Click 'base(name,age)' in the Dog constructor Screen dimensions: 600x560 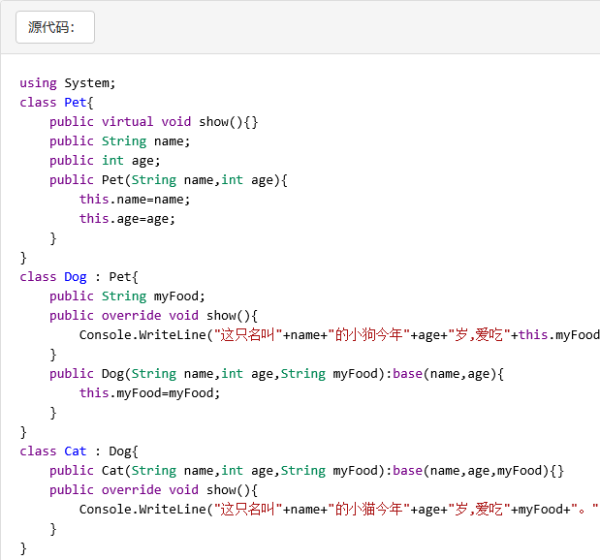440,373
